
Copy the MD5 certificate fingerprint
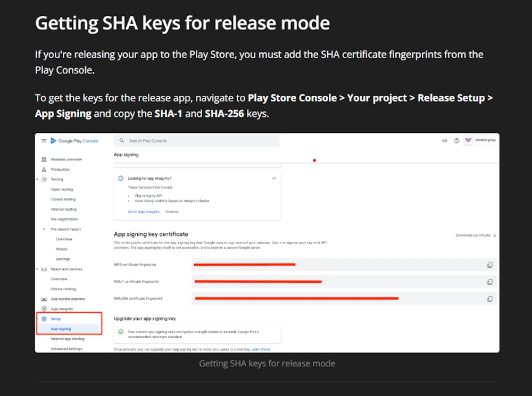tap(490, 264)
